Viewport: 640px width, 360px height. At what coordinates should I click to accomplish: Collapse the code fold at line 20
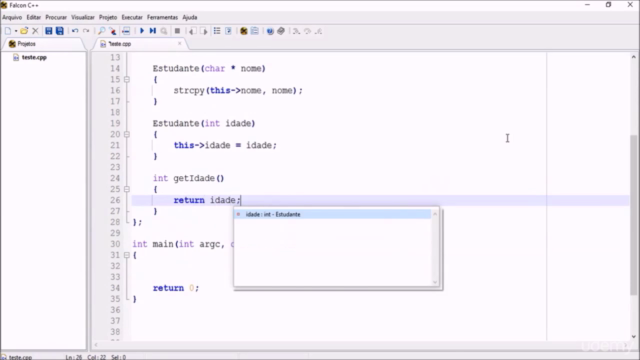point(127,134)
